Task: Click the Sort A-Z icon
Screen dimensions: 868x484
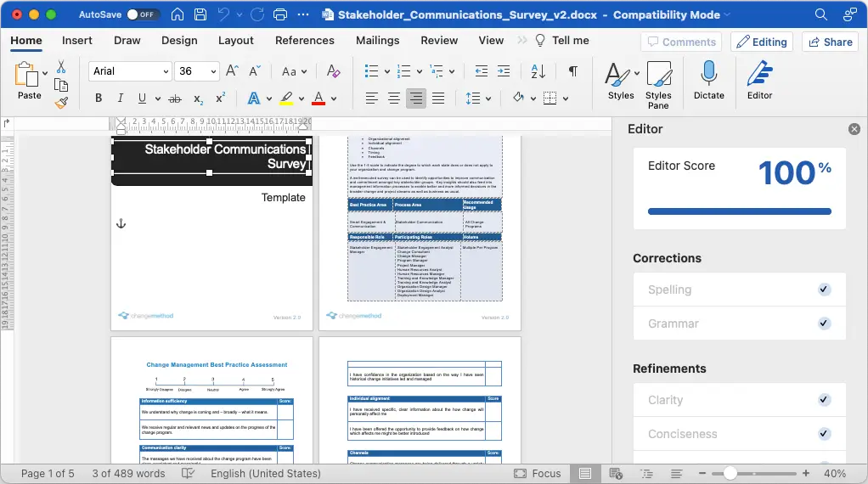Action: point(538,70)
